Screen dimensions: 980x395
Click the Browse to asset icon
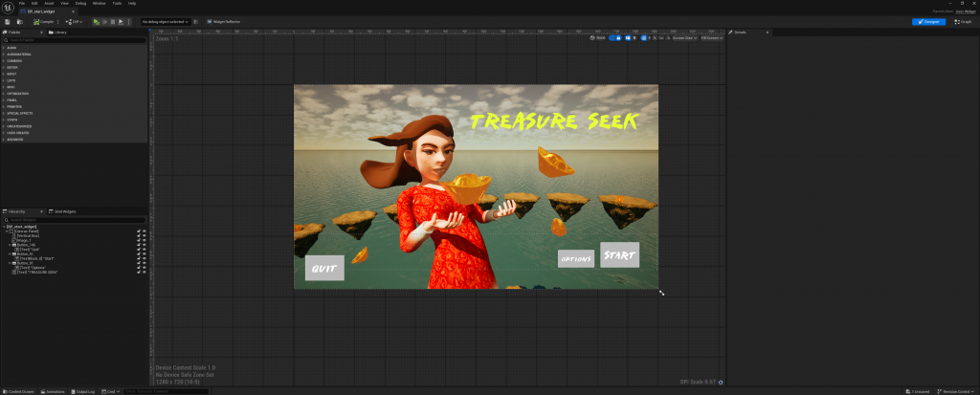click(x=21, y=21)
